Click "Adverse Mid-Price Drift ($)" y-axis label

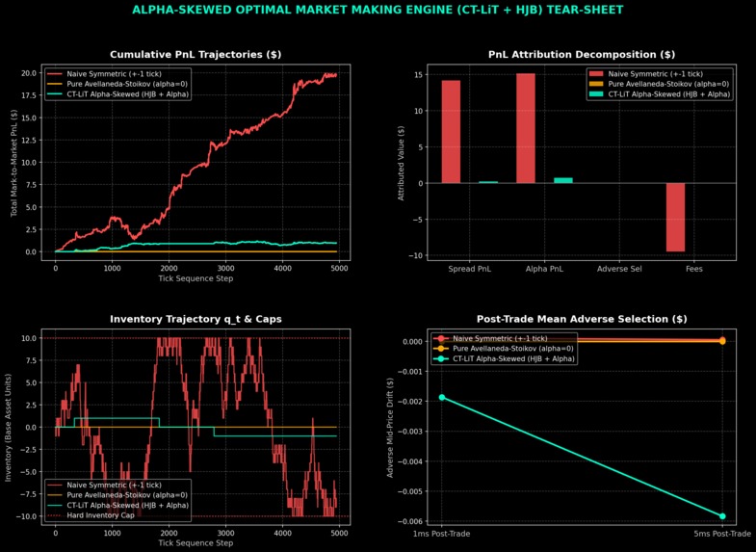point(389,427)
